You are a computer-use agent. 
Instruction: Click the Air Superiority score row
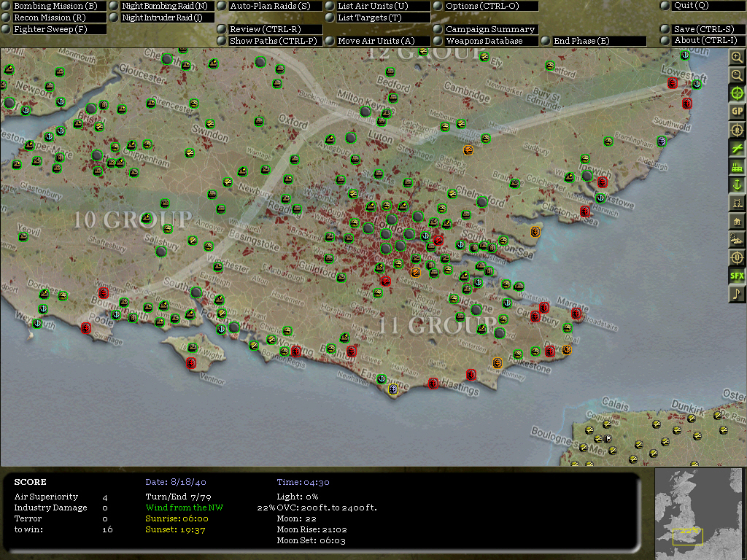click(61, 497)
